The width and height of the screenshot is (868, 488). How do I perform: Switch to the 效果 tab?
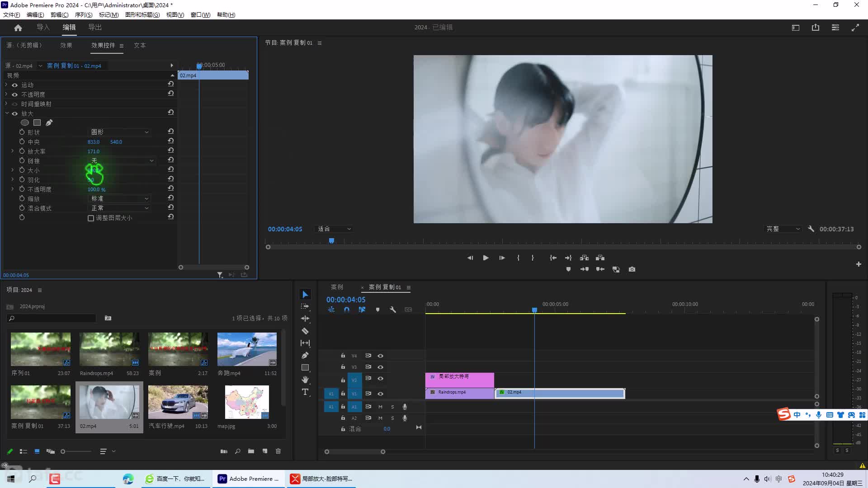pyautogui.click(x=66, y=45)
